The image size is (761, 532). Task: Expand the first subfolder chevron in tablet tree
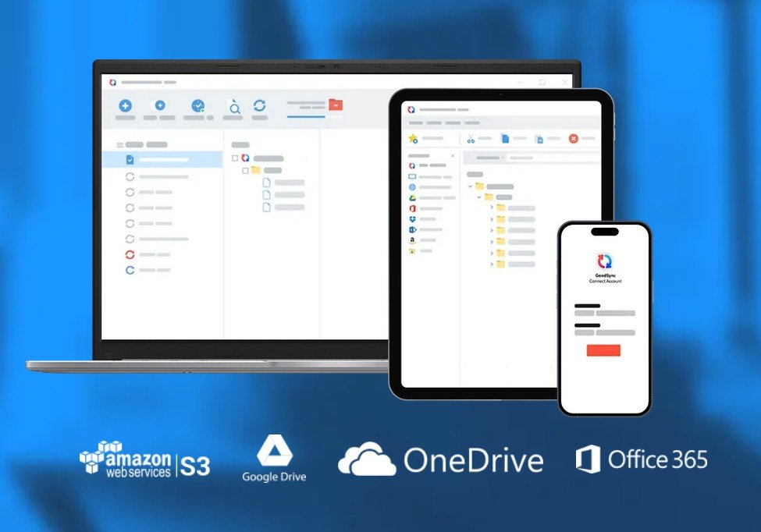click(x=492, y=208)
